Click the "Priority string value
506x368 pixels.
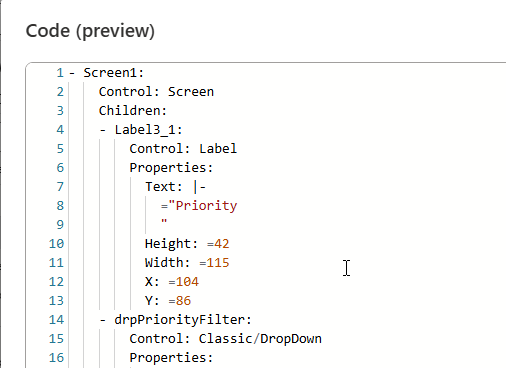[203, 206]
